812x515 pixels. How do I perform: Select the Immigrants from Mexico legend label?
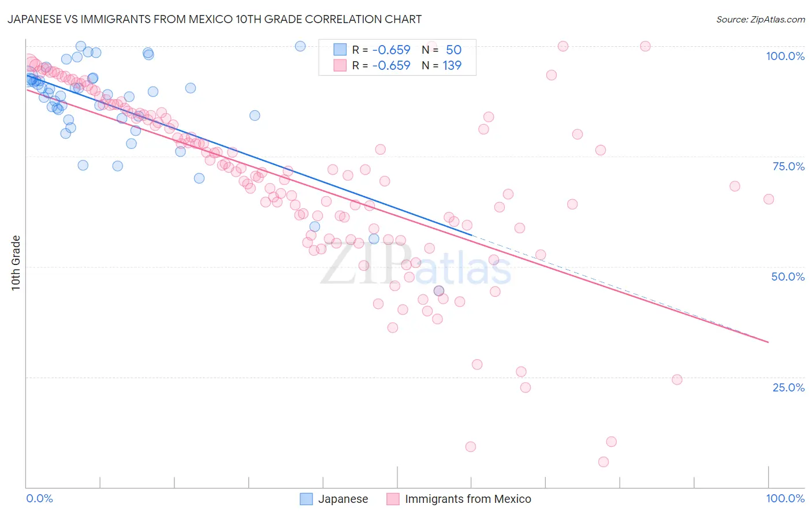pos(468,499)
